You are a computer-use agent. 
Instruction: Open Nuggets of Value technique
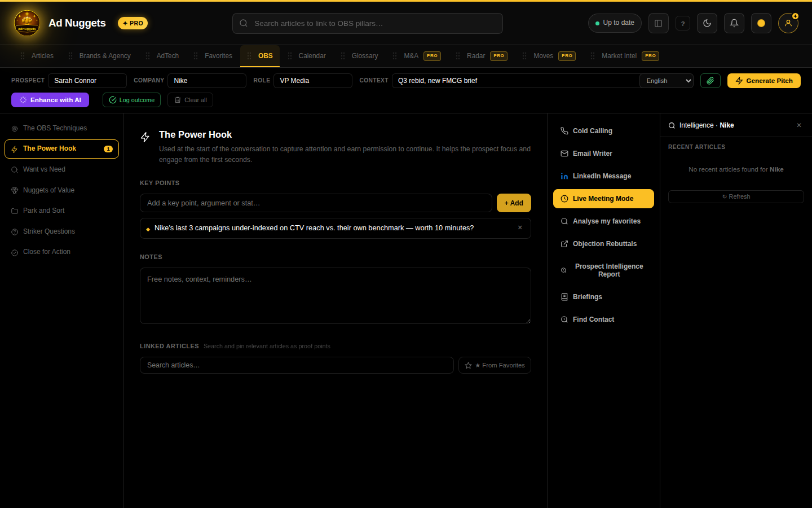click(x=62, y=190)
